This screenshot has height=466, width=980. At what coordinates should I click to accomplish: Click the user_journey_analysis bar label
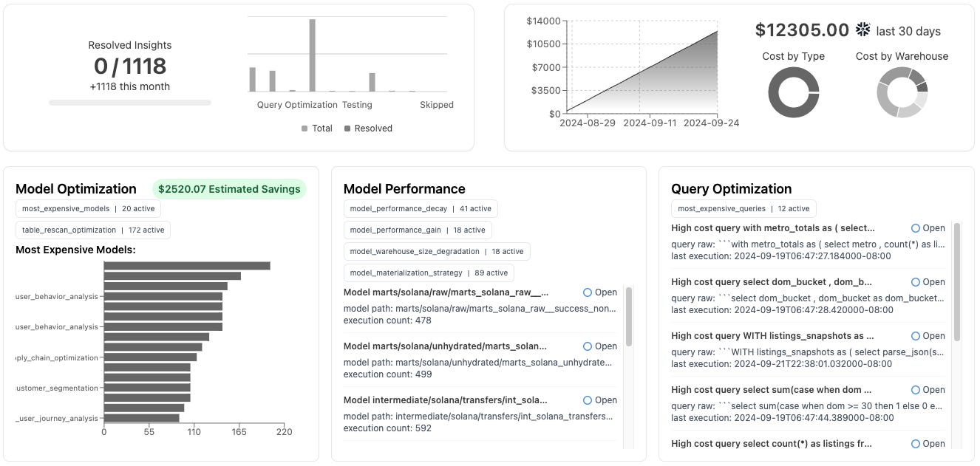click(x=57, y=418)
